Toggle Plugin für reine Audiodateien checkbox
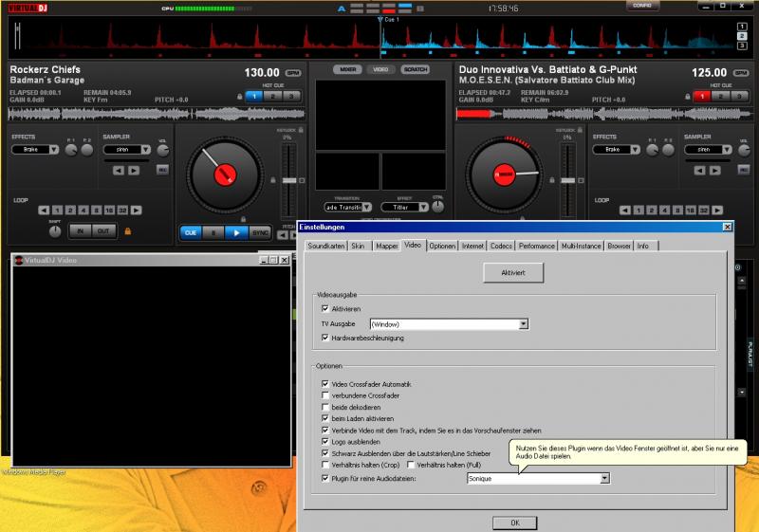This screenshot has width=759, height=532. 325,478
